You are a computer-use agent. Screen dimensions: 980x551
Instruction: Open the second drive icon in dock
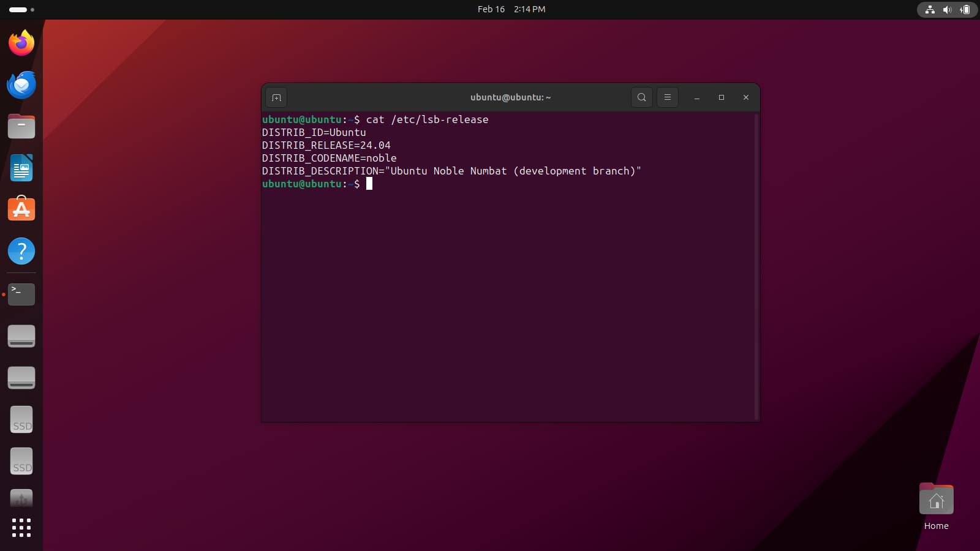[x=21, y=378]
